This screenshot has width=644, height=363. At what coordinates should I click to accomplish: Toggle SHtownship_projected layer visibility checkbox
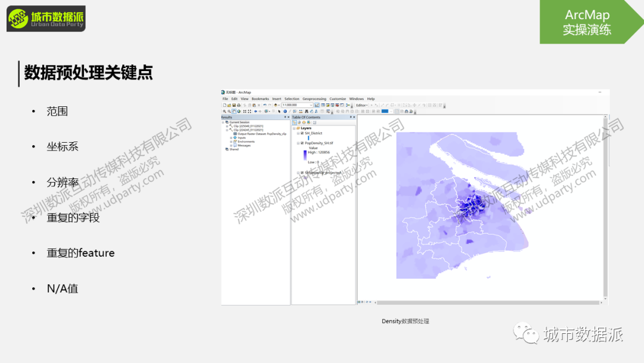pos(302,173)
